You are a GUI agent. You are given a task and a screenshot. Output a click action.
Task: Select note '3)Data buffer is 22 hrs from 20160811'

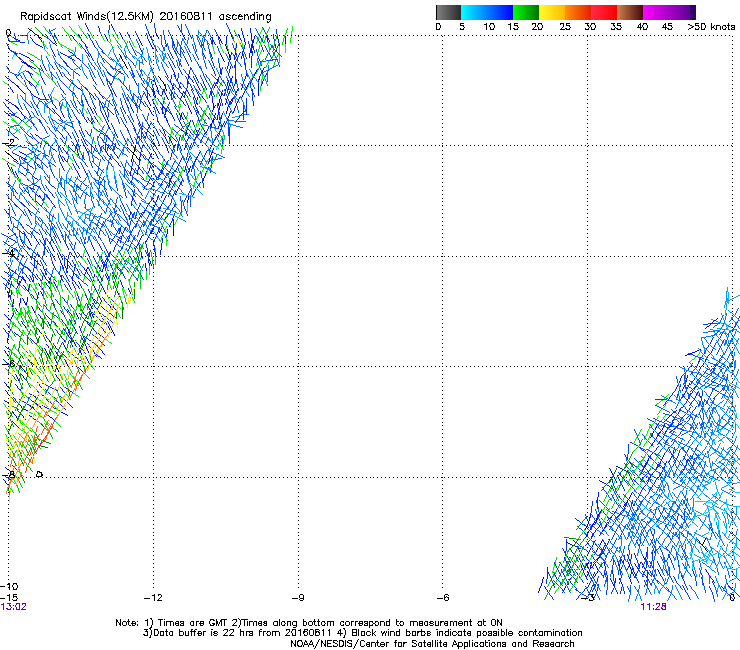pyautogui.click(x=237, y=633)
